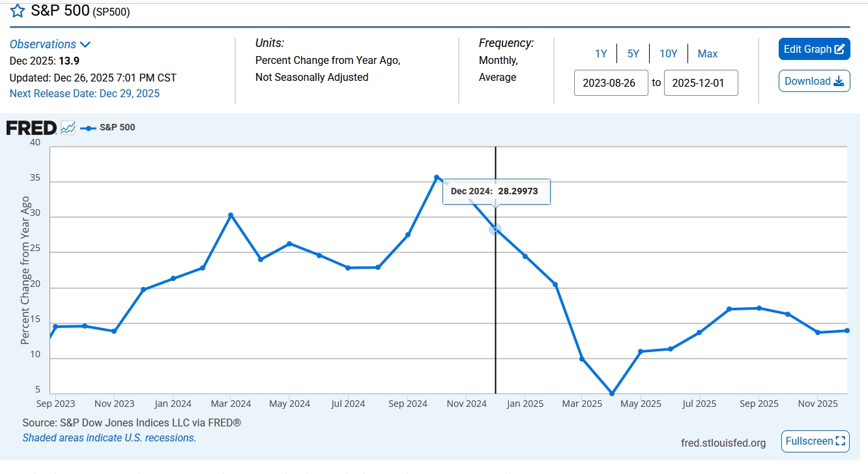This screenshot has width=868, height=474.
Task: Click the April 2025 lowest data point
Action: (612, 394)
